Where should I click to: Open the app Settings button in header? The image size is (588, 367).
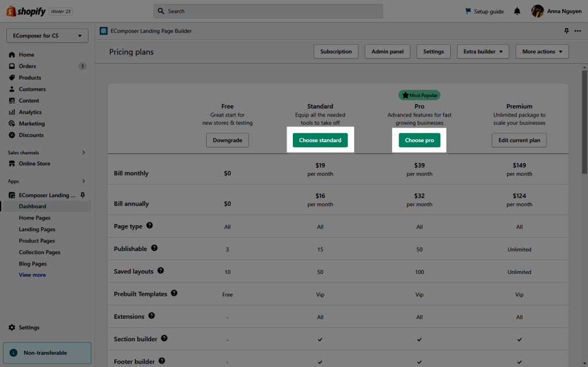434,52
